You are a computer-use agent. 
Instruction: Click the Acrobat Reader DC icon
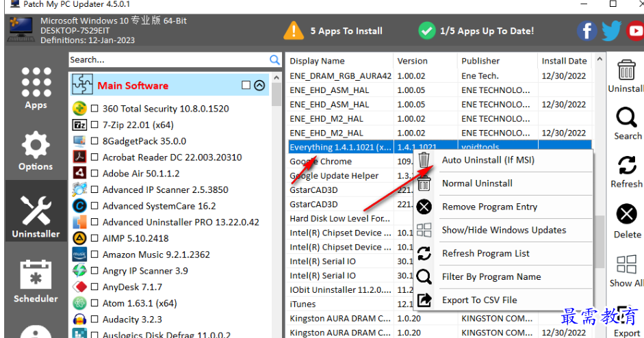coord(79,157)
